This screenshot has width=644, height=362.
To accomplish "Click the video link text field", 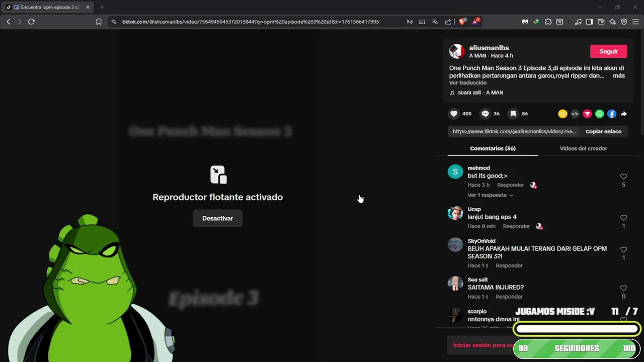I will click(514, 132).
